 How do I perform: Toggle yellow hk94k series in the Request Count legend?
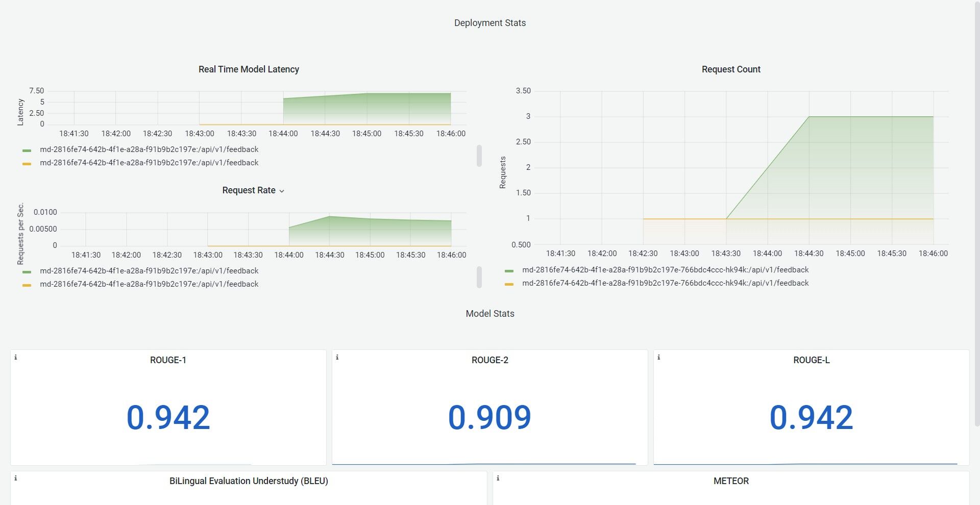click(x=665, y=283)
